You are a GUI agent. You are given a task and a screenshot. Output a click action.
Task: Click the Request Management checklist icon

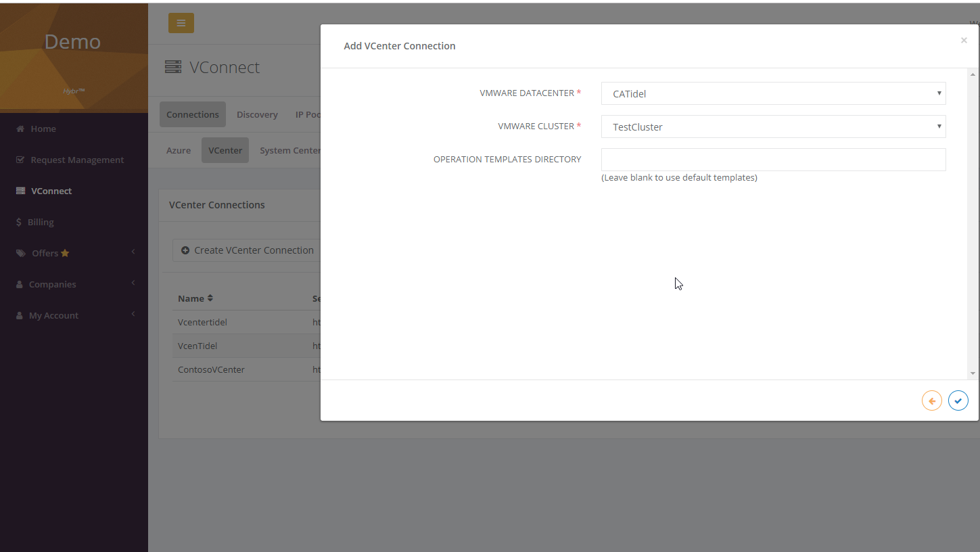20,160
